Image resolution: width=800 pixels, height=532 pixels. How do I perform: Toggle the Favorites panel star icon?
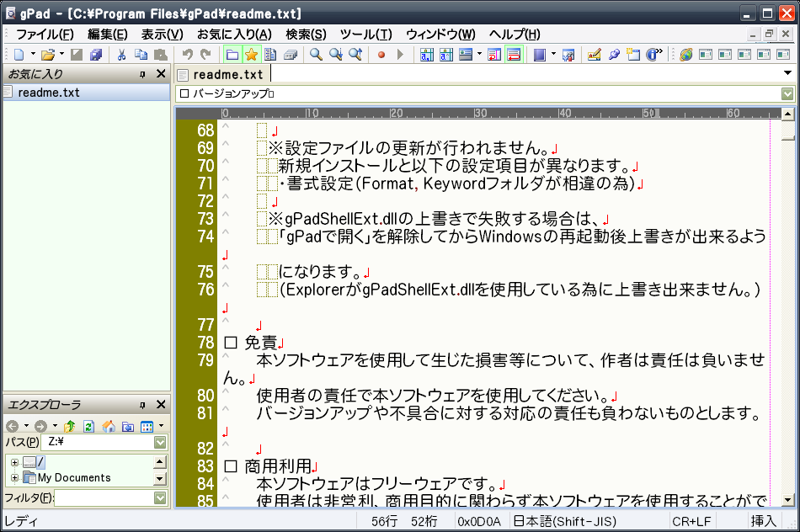pyautogui.click(x=252, y=54)
